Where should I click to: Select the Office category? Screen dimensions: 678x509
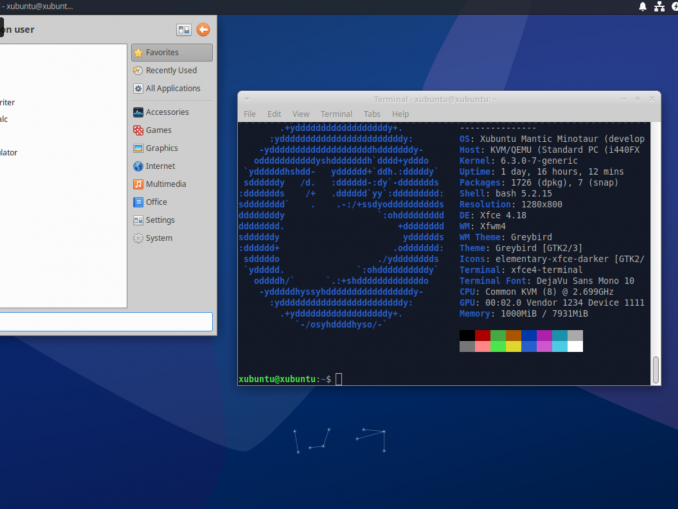pyautogui.click(x=156, y=202)
